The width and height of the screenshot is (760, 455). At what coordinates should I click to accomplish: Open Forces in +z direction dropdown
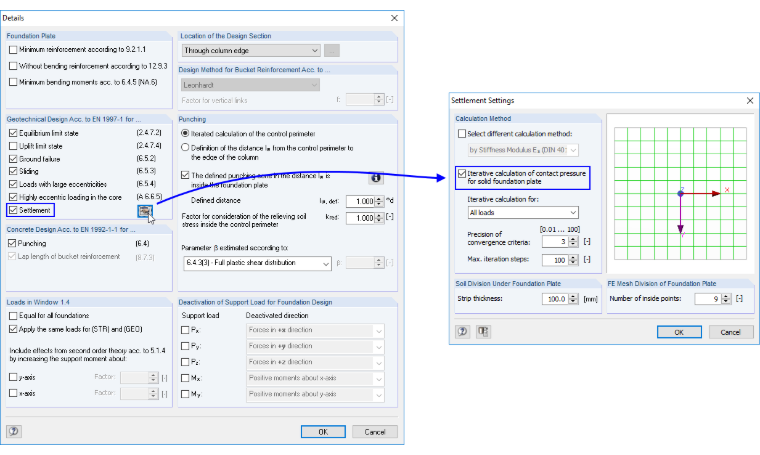pos(315,362)
